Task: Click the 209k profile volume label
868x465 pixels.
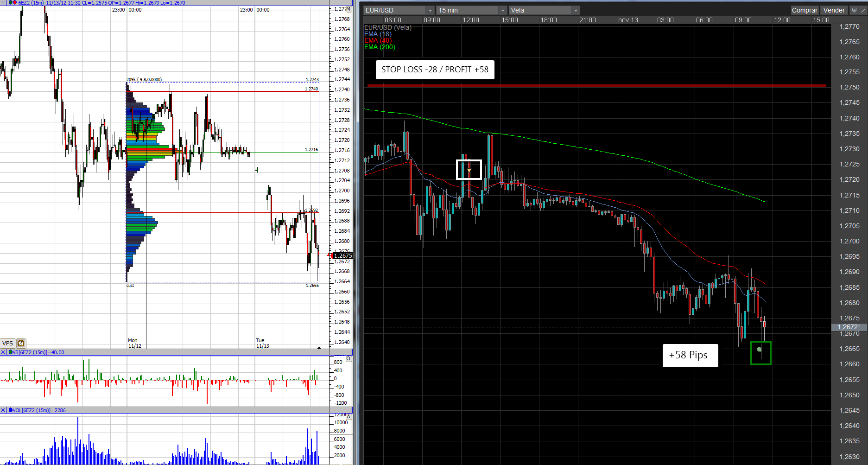Action: 144,80
